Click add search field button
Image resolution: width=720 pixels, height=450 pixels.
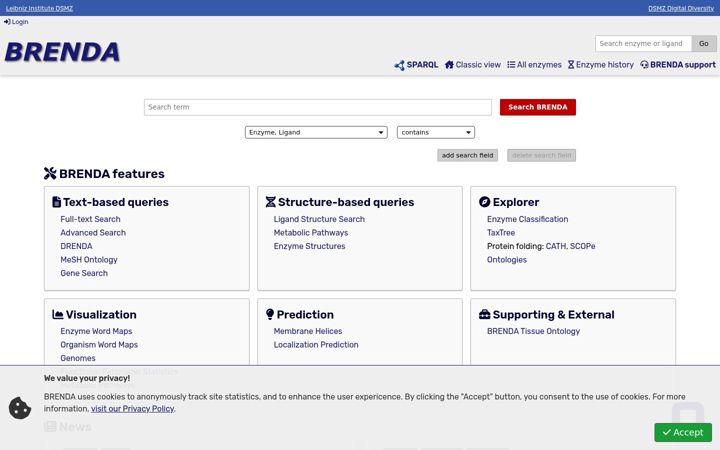tap(467, 155)
